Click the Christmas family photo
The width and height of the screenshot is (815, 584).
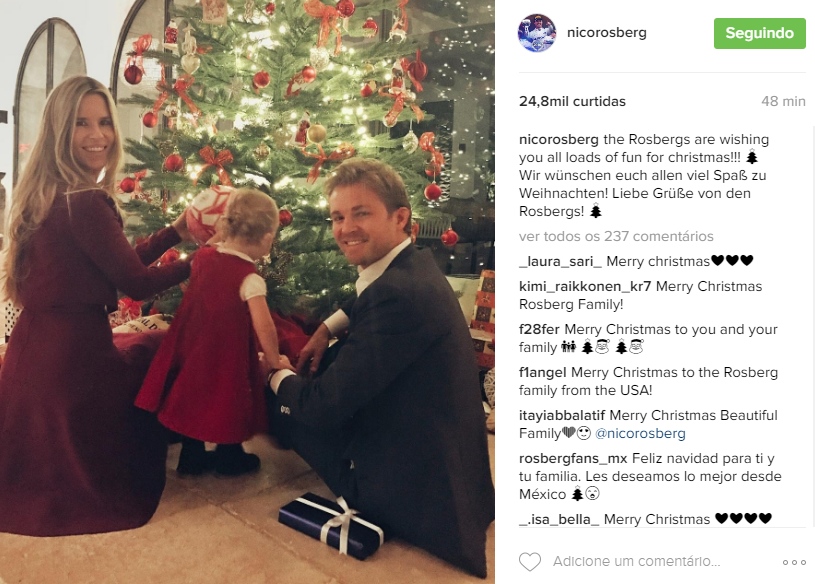tap(247, 292)
